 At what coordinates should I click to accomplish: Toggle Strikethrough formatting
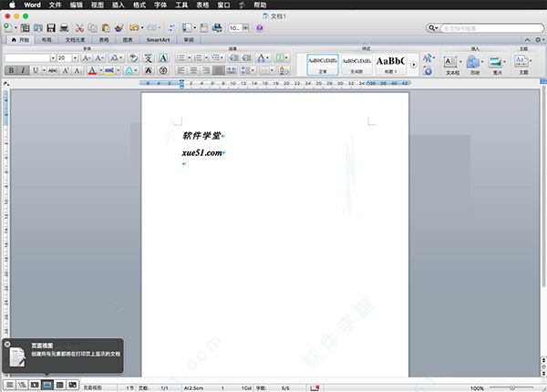point(53,70)
